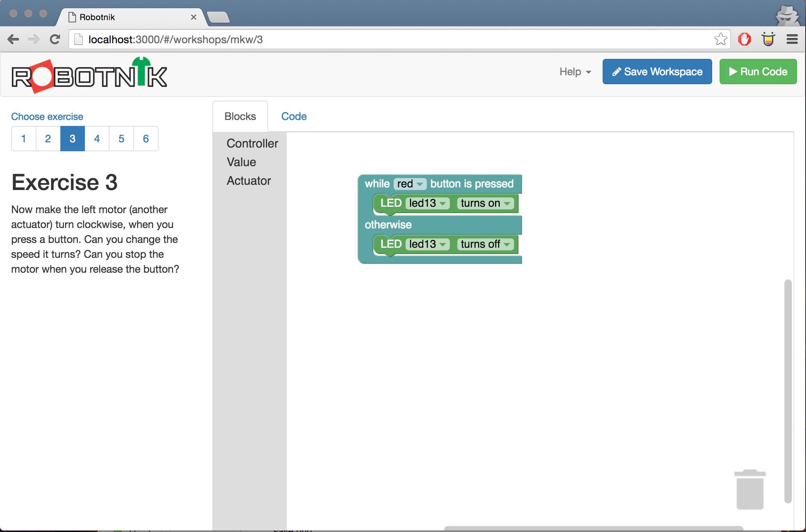This screenshot has width=806, height=532.
Task: Click the vertical workspace scrollbar
Action: click(787, 391)
